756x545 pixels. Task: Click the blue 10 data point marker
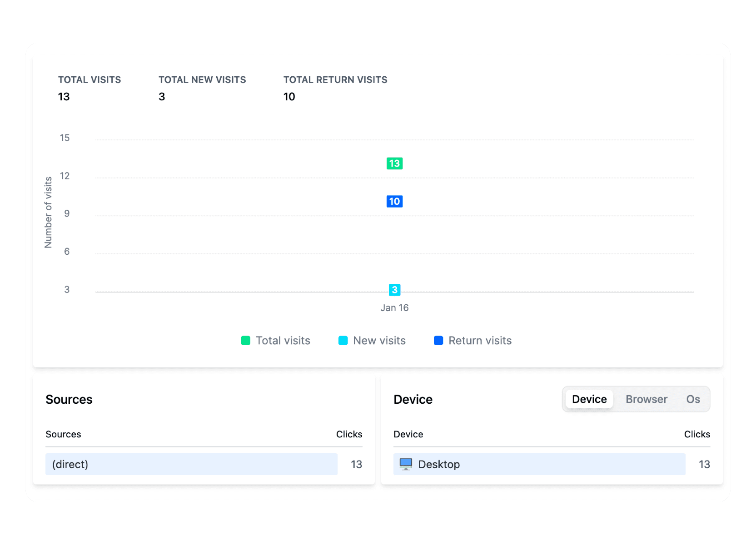(x=394, y=201)
